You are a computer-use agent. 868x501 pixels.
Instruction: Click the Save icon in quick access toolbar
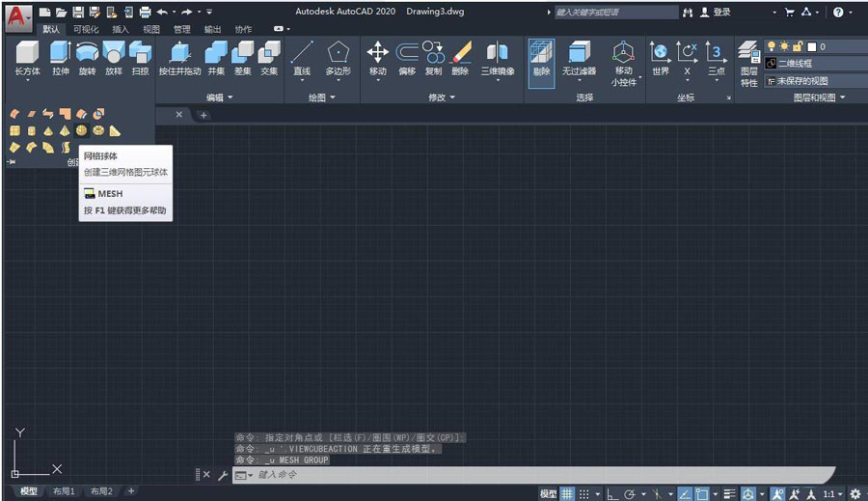[78, 12]
